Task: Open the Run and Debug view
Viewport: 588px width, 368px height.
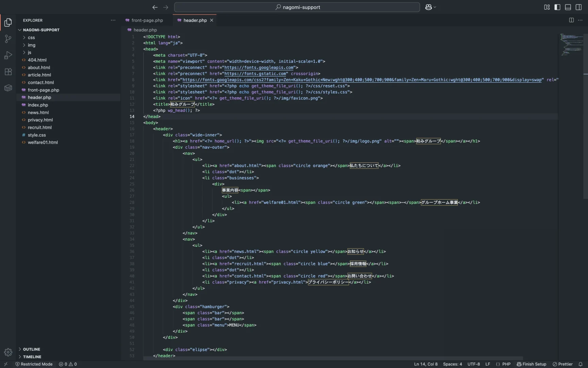Action: point(8,55)
